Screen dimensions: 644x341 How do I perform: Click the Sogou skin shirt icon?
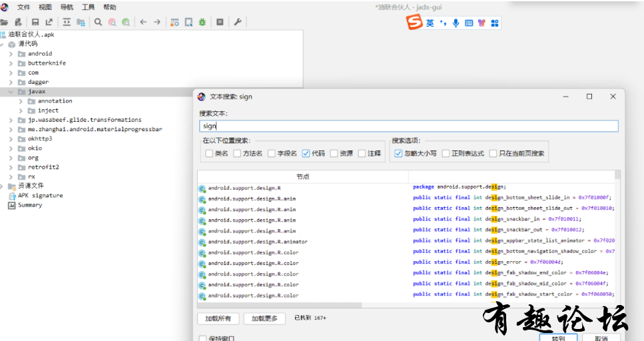[x=482, y=23]
